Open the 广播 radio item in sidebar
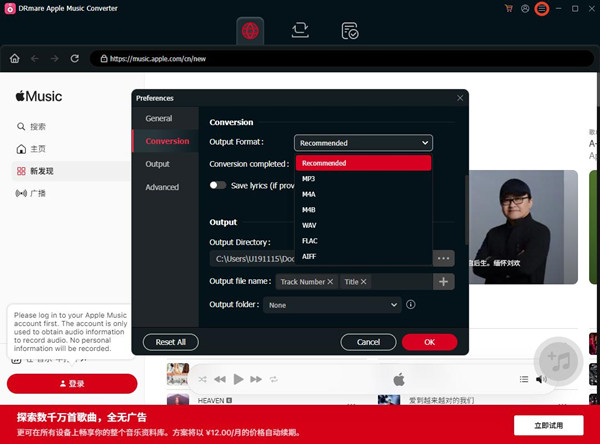Screen dimensions: 600x444 coord(31,193)
